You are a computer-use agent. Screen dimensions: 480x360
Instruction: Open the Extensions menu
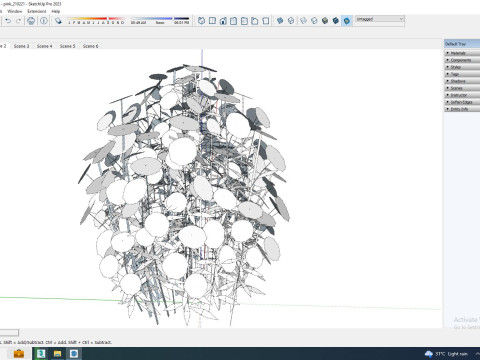pyautogui.click(x=37, y=11)
